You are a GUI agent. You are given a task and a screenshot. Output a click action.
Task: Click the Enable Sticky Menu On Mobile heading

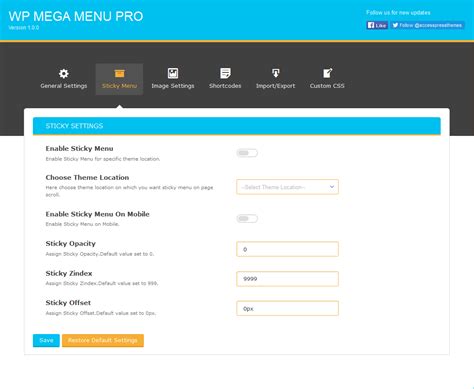point(98,214)
